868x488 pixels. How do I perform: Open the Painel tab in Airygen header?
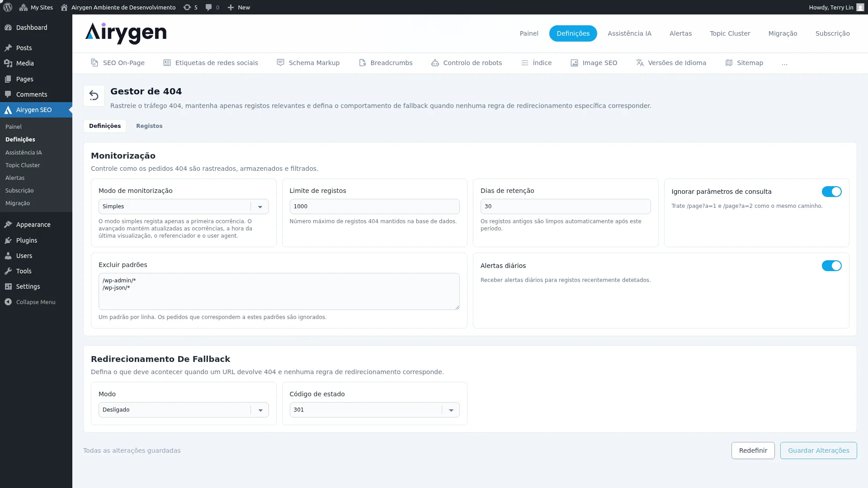(x=529, y=33)
